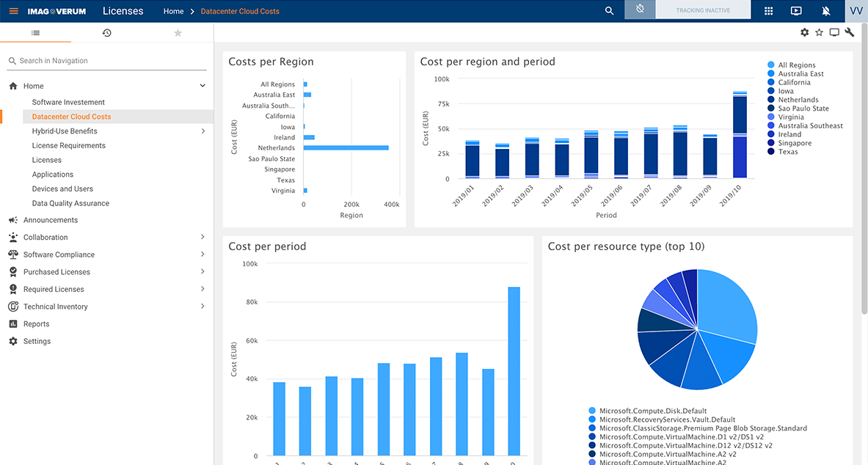The width and height of the screenshot is (868, 465).
Task: Select Hybrid-Use Benefits in the sidebar
Action: pos(64,131)
